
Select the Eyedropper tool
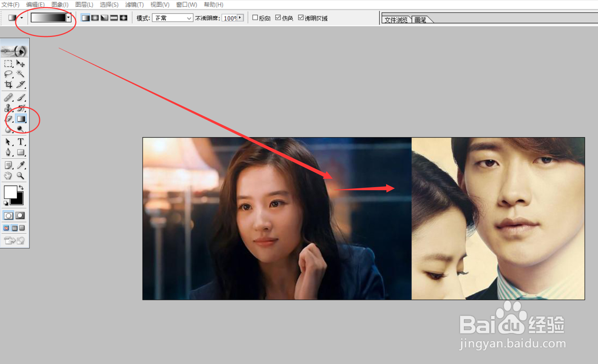pos(21,165)
